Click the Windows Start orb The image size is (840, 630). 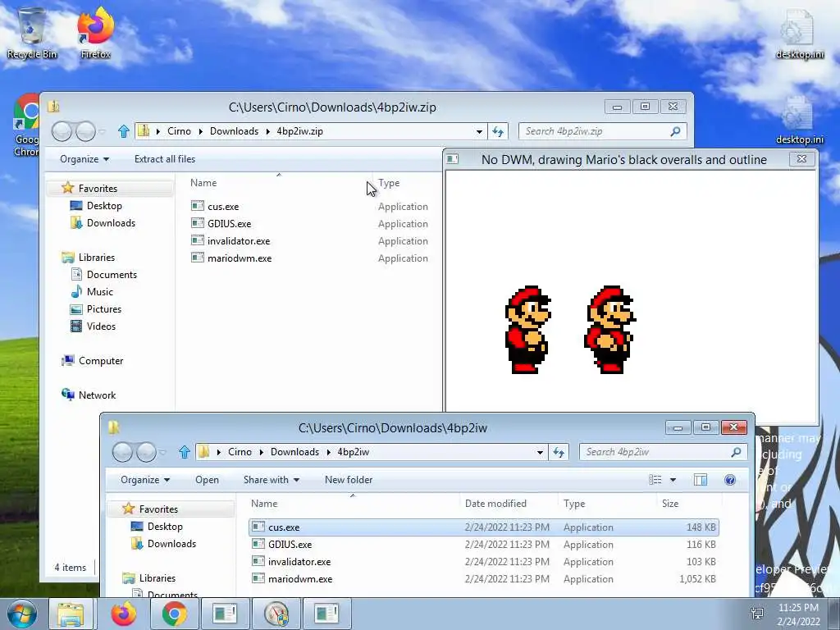tap(21, 614)
